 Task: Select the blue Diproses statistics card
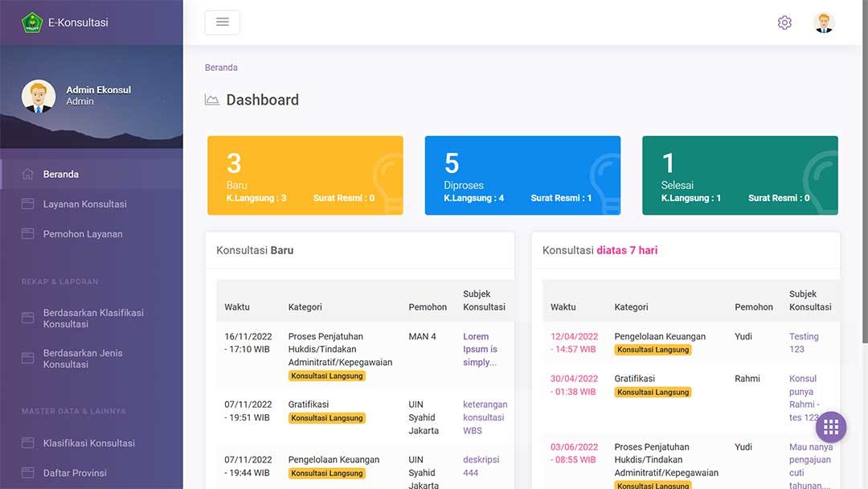tap(522, 175)
